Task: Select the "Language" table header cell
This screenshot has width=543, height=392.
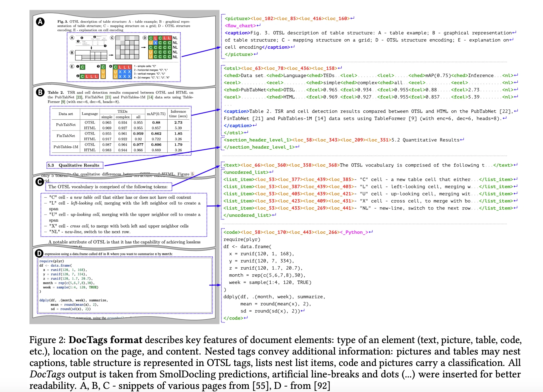Action: (90, 114)
